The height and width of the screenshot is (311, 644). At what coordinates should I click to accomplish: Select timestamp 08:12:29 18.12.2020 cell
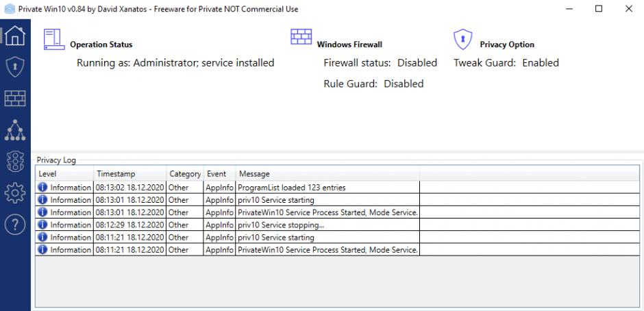coord(129,225)
